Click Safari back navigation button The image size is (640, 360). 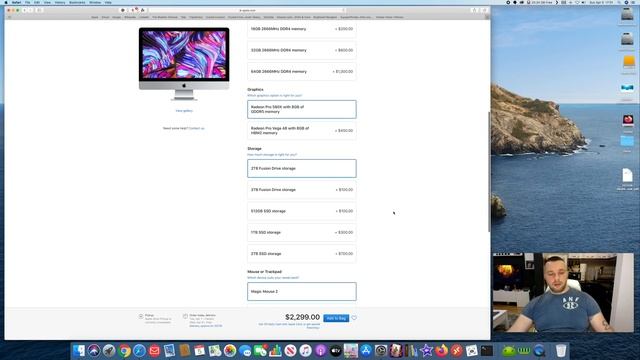coord(25,10)
